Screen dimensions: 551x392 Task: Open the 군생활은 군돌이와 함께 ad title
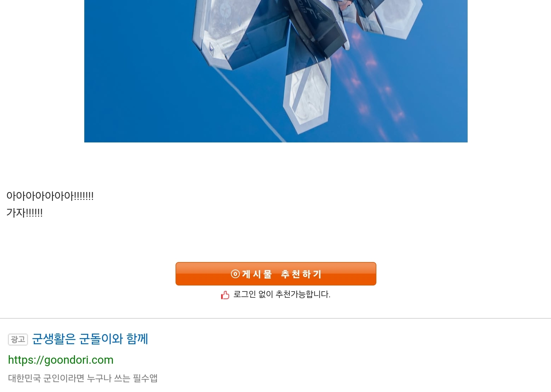pyautogui.click(x=90, y=339)
